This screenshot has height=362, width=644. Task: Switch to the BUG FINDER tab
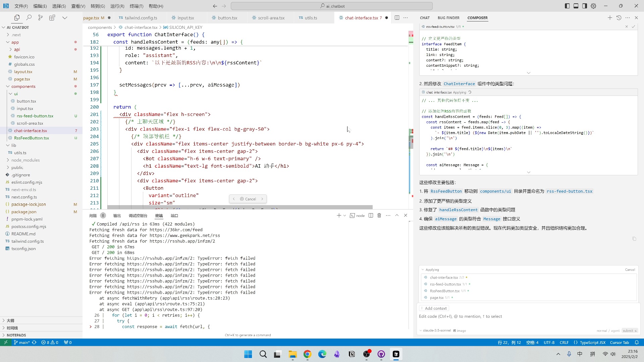pos(448,18)
